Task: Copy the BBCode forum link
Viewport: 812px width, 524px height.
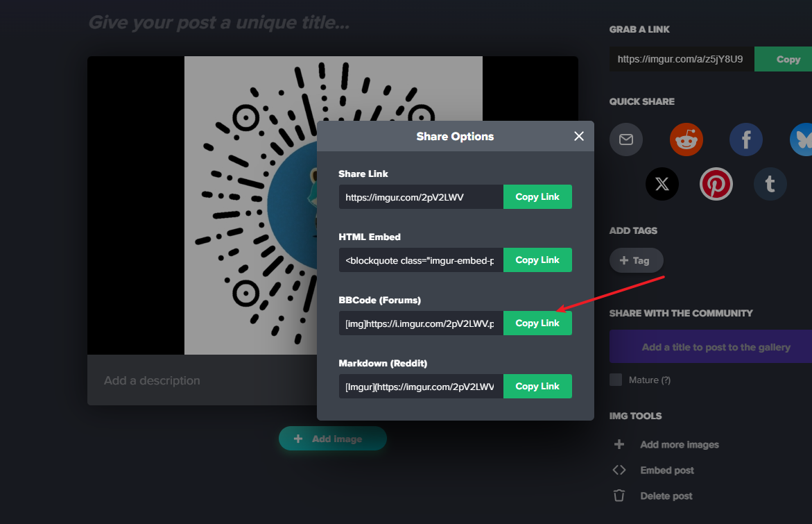Action: (537, 323)
